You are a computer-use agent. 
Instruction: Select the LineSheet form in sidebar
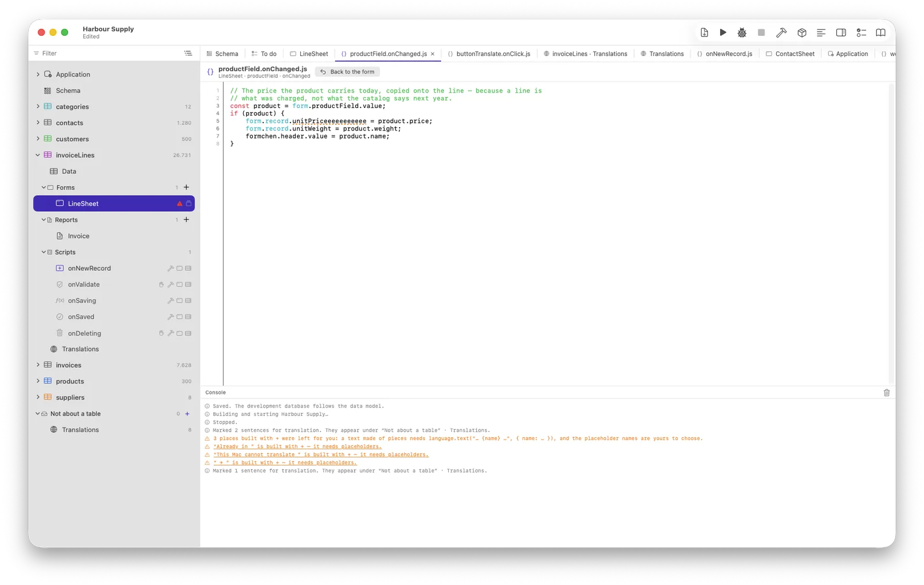(x=114, y=204)
